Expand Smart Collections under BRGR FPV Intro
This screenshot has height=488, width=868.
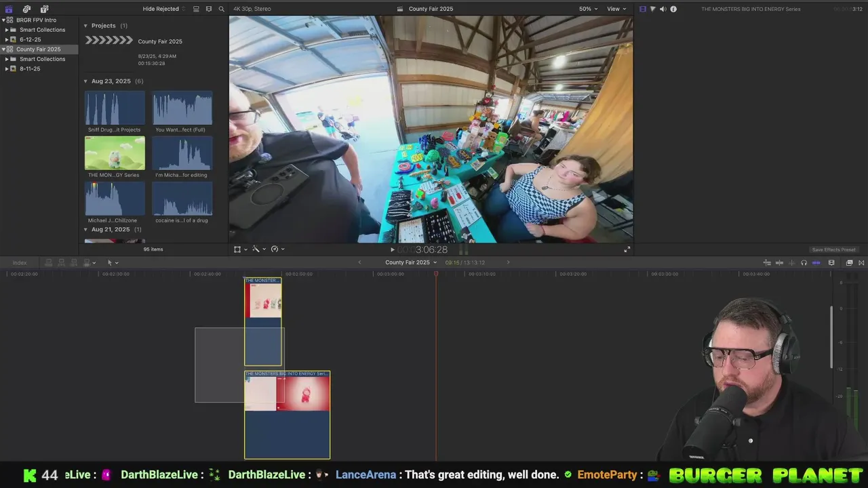7,30
